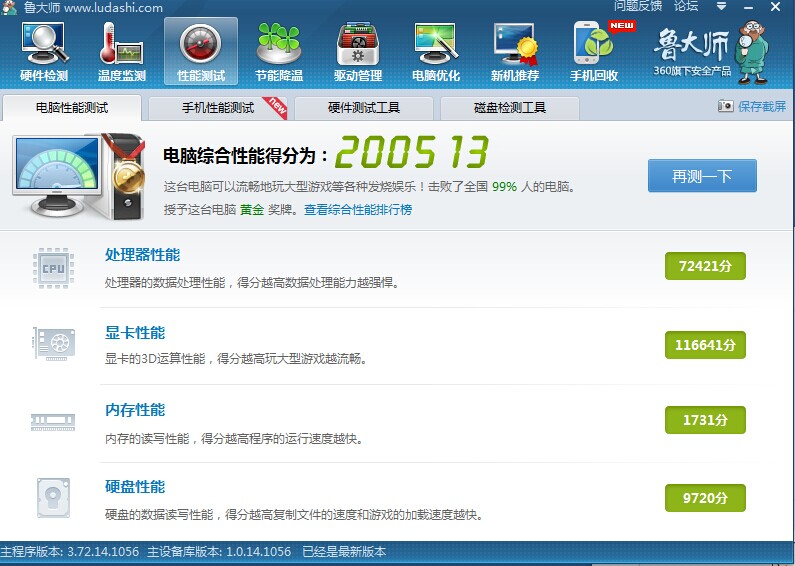Click the memory stick icon
Screen dimensions: 795x566
point(53,422)
